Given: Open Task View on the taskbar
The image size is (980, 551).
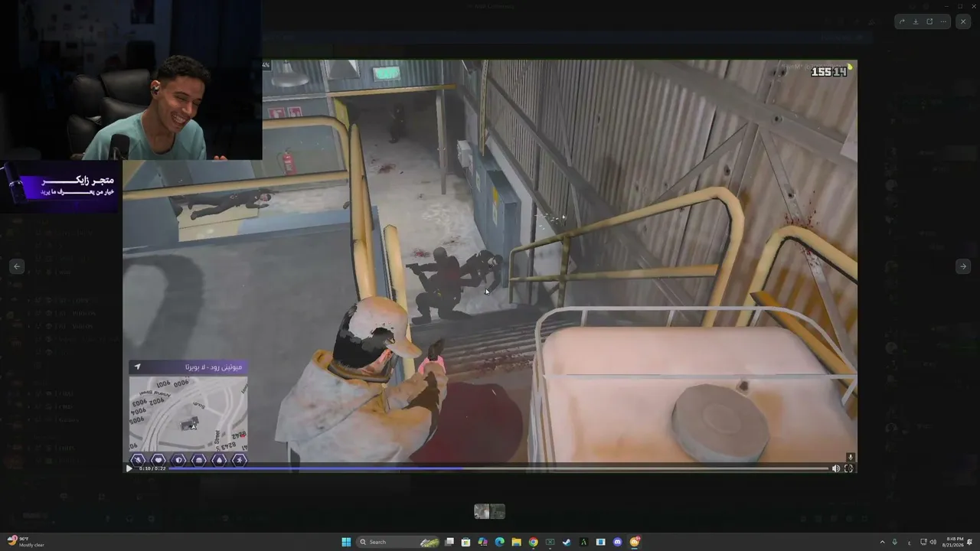Looking at the screenshot, I should pos(449,542).
